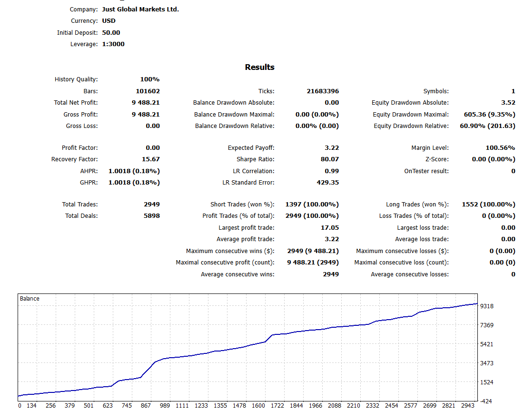
Task: Click the 'Profit Factor:' label
Action: (x=80, y=147)
